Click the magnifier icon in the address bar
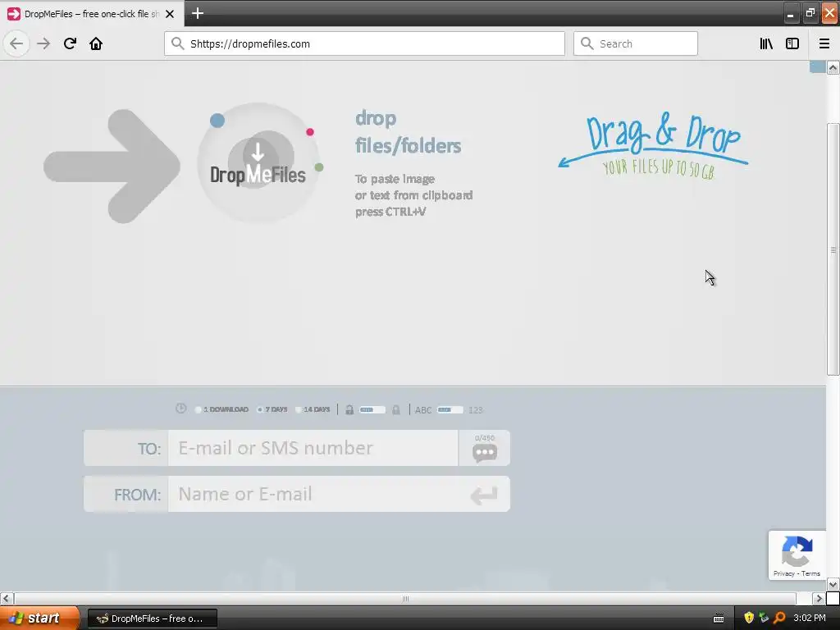Viewport: 840px width, 630px height. (x=177, y=43)
